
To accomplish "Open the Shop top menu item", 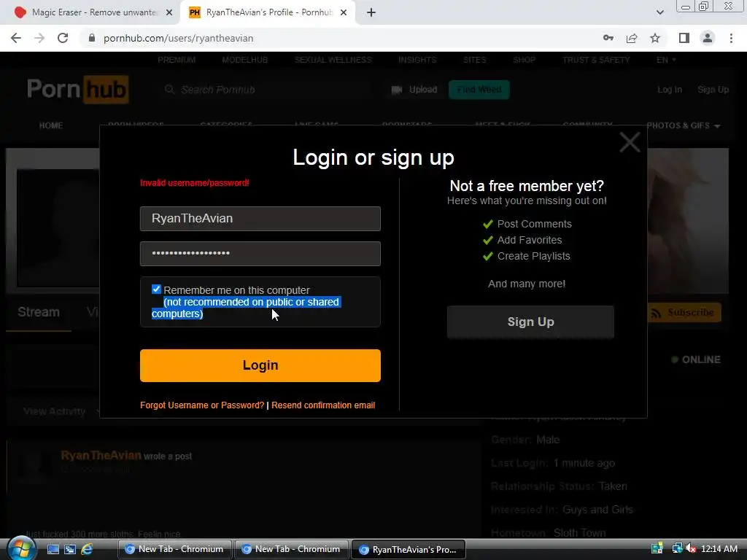I will click(x=524, y=60).
